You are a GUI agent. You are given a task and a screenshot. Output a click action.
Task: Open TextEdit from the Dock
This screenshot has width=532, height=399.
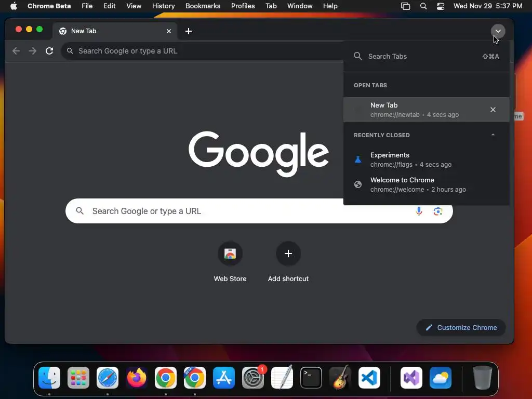282,378
